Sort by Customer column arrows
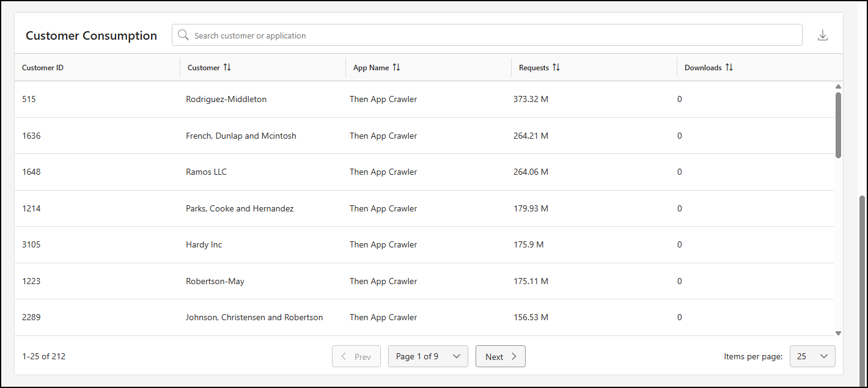The image size is (868, 388). (x=227, y=67)
